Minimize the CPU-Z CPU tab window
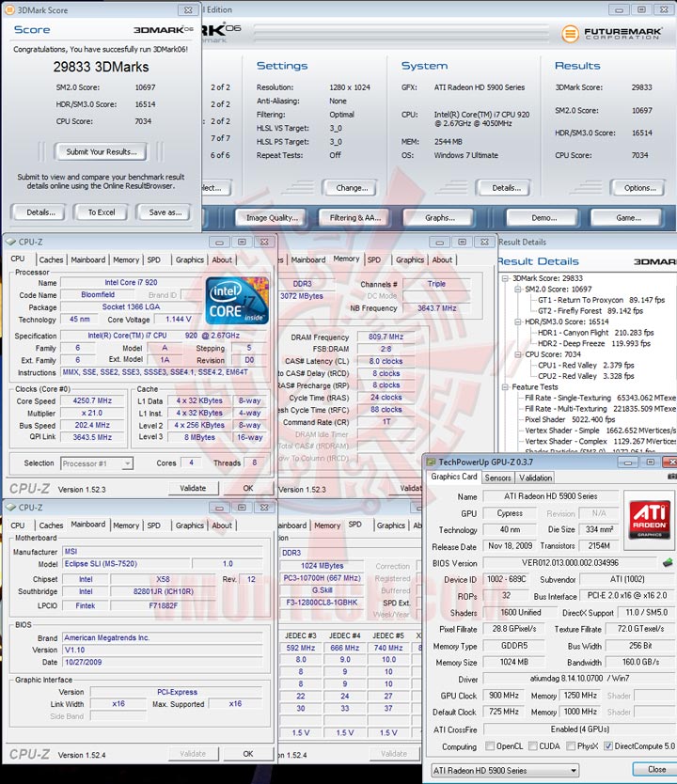The image size is (677, 784). coord(219,242)
